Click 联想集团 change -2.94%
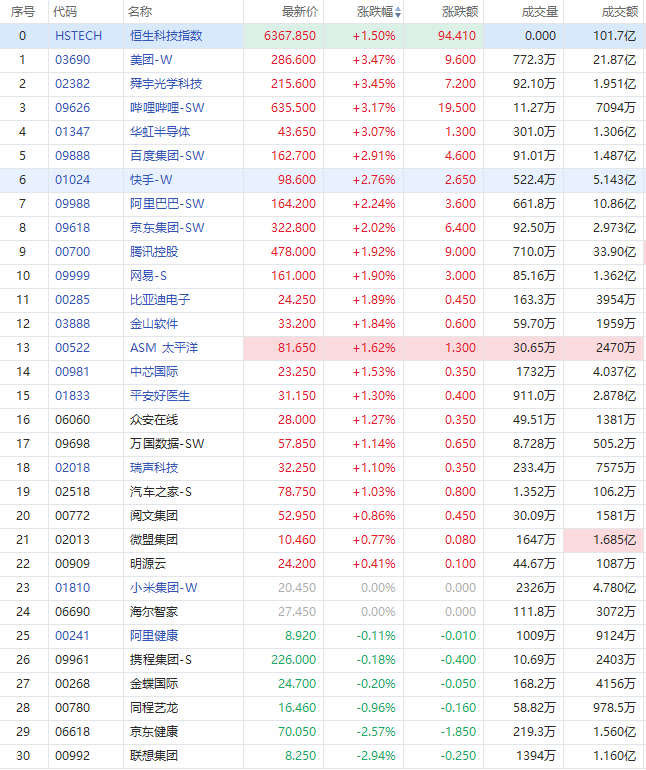646x770 pixels. click(x=376, y=756)
